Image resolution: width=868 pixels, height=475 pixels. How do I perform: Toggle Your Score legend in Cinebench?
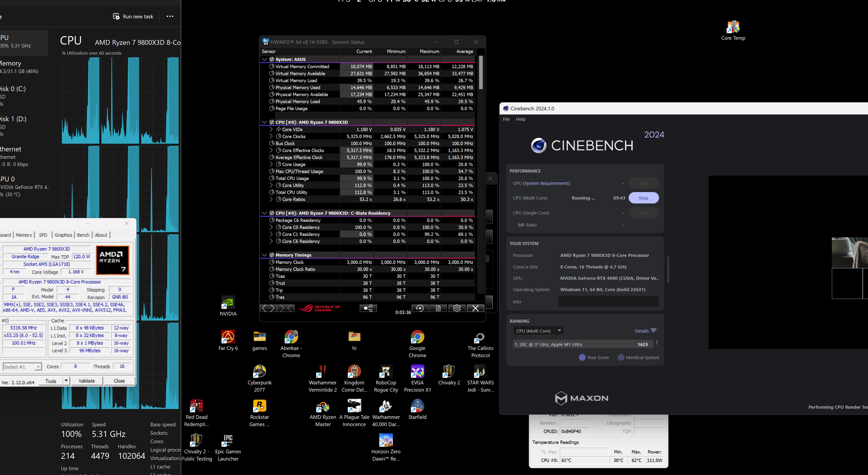point(594,357)
